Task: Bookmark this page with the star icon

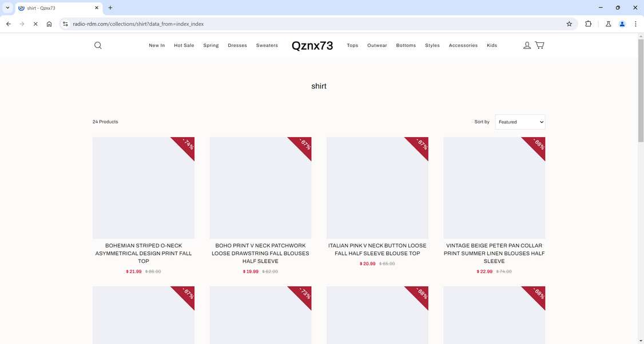Action: click(569, 24)
